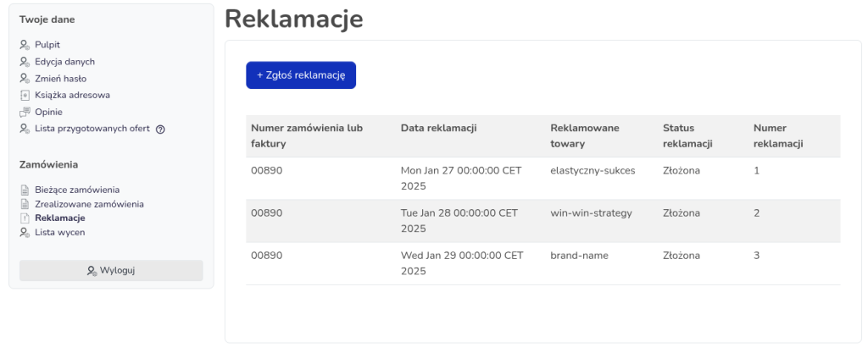Click the address book icon beside Książka adresowa
The width and height of the screenshot is (868, 353).
pos(25,95)
